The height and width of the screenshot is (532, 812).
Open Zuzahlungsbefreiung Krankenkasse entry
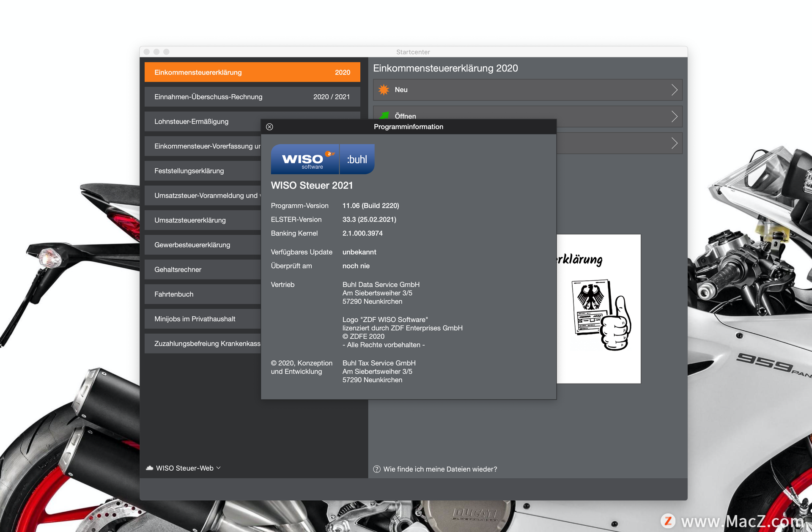tap(203, 343)
